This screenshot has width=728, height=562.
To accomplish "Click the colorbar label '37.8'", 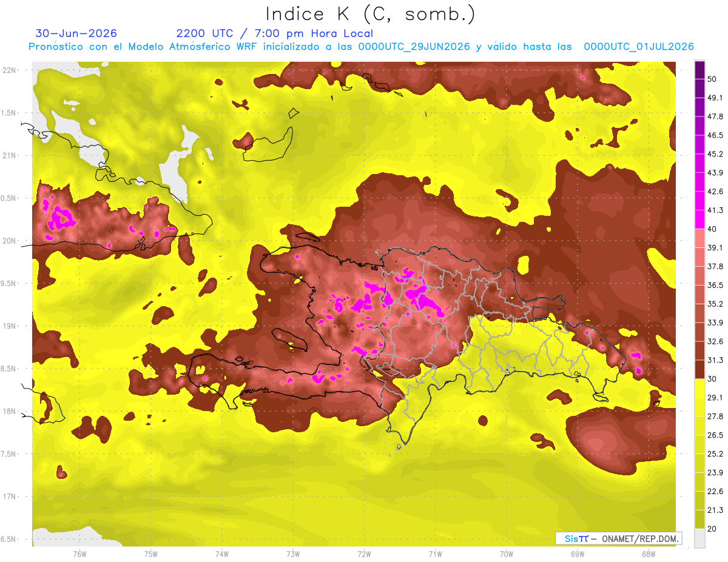I will (x=715, y=266).
